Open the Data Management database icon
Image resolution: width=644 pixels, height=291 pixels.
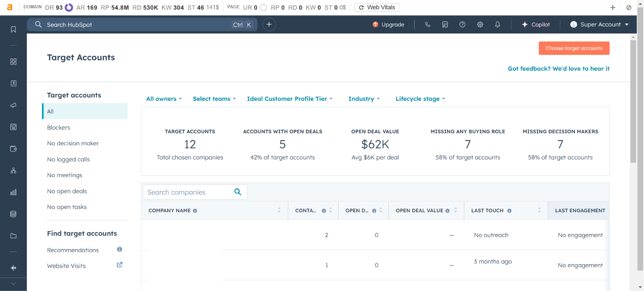13,214
